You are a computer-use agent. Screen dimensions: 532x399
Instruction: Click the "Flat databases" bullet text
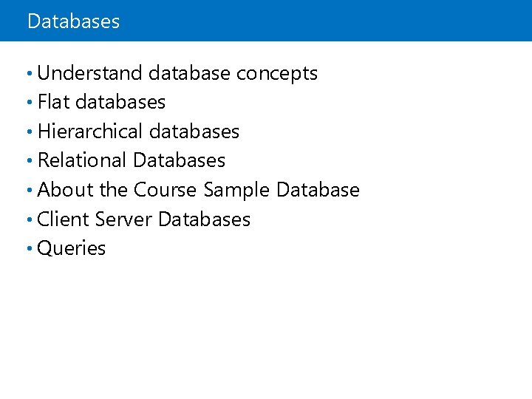coord(101,102)
